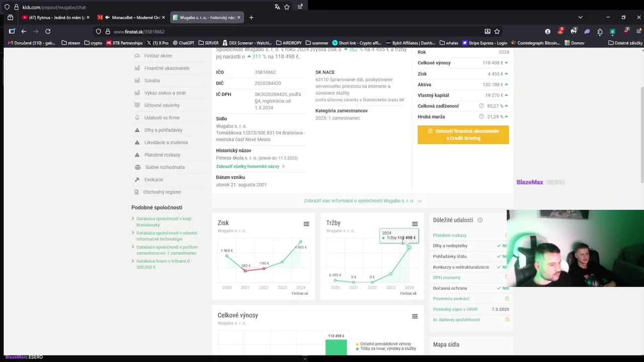Image resolution: width=644 pixels, height=362 pixels.
Task: Reload the finstat.sk page
Action: pos(48,31)
